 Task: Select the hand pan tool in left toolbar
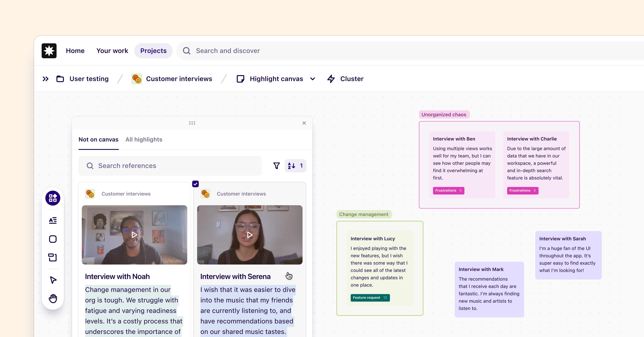coord(53,298)
